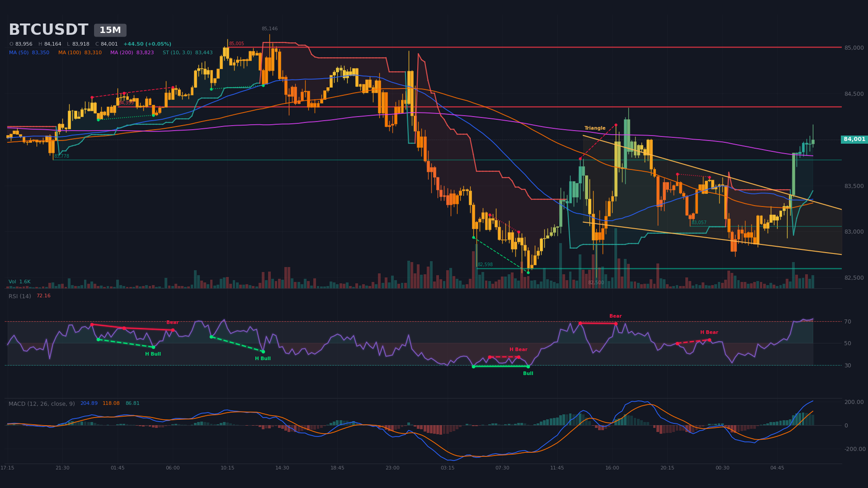868x488 pixels.
Task: Click the RSI 30 axis label
Action: 847,365
